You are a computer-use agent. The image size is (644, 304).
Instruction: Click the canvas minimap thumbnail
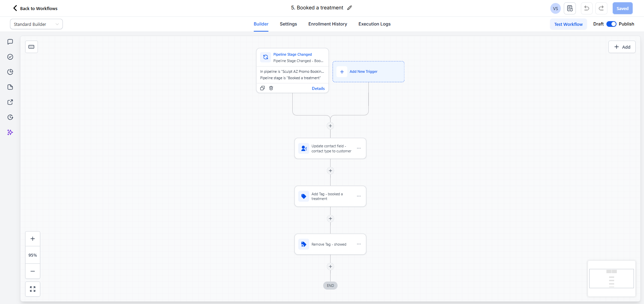click(x=611, y=278)
